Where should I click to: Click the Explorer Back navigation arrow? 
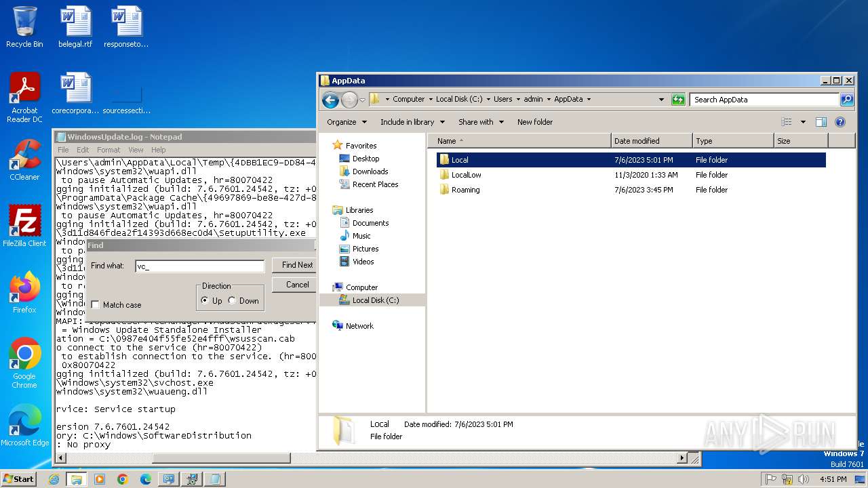330,100
